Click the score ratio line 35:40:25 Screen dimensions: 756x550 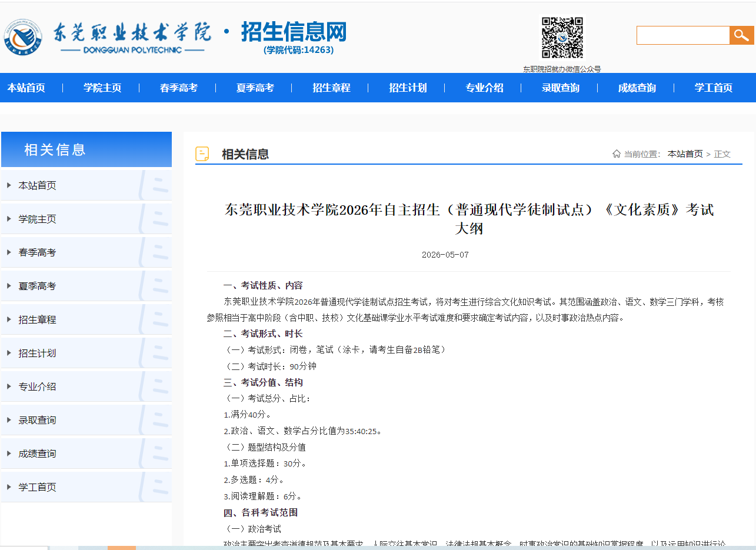[x=302, y=431]
